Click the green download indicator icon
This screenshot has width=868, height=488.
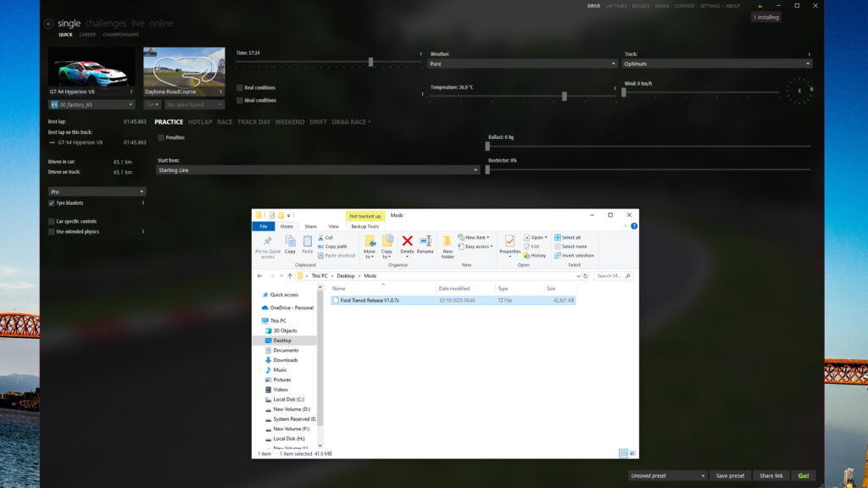(759, 6)
